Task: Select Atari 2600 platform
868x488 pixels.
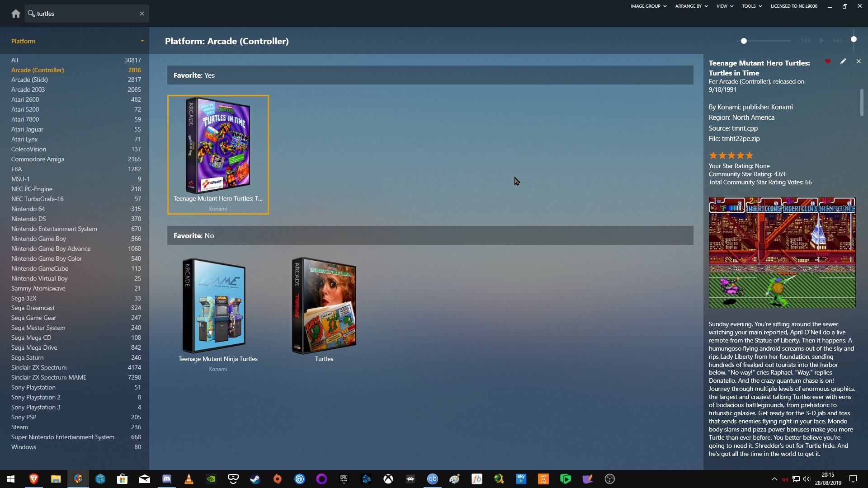Action: tap(76, 99)
